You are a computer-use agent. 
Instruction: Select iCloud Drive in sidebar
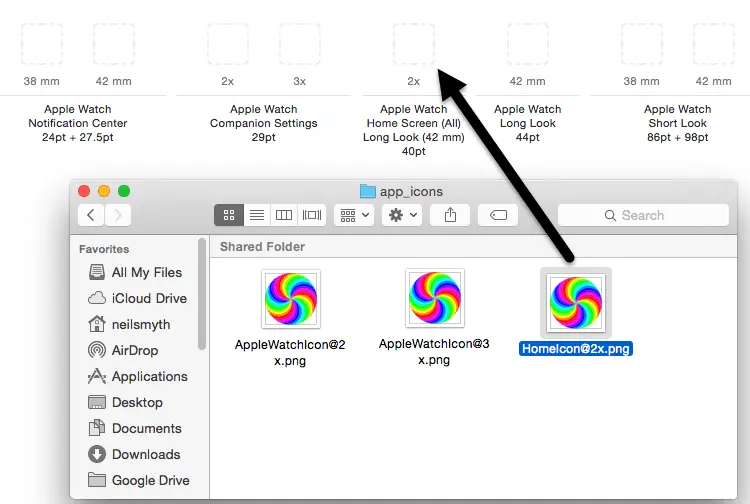tap(148, 298)
